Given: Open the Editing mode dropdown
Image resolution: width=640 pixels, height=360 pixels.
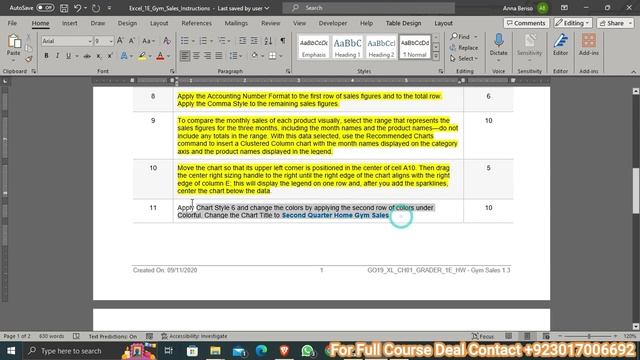Looking at the screenshot, I should point(573,23).
